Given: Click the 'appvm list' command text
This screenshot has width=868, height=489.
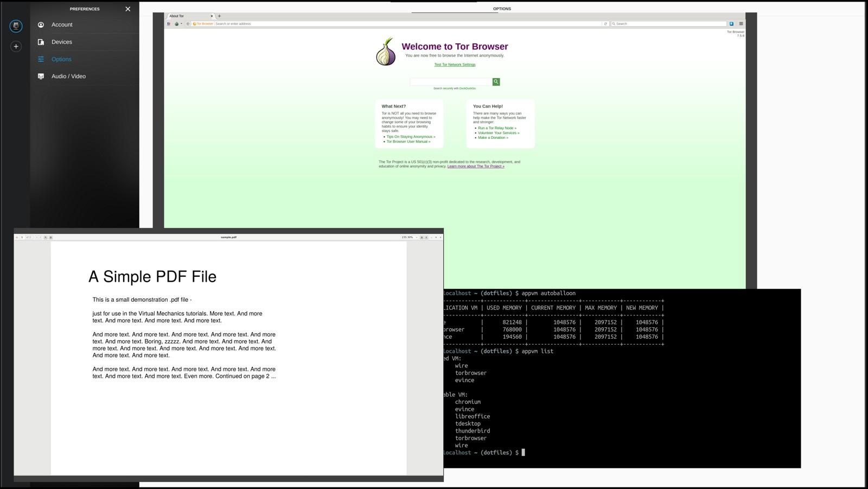Looking at the screenshot, I should [538, 351].
